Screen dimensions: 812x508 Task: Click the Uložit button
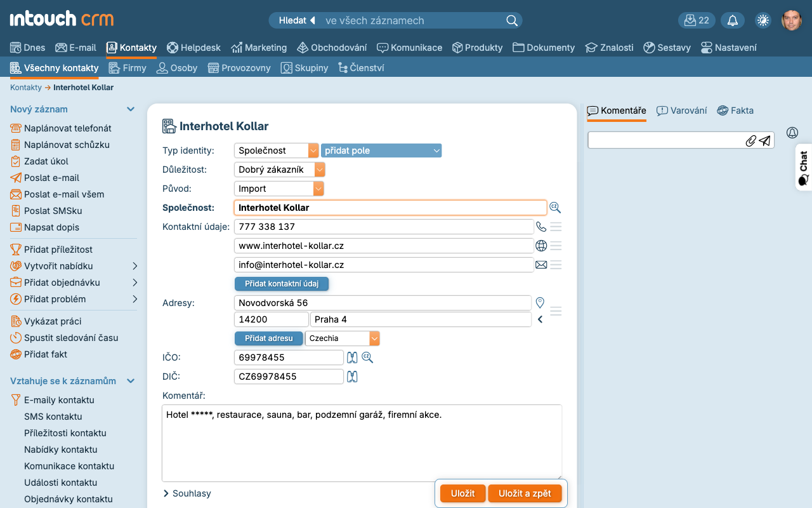coord(462,493)
